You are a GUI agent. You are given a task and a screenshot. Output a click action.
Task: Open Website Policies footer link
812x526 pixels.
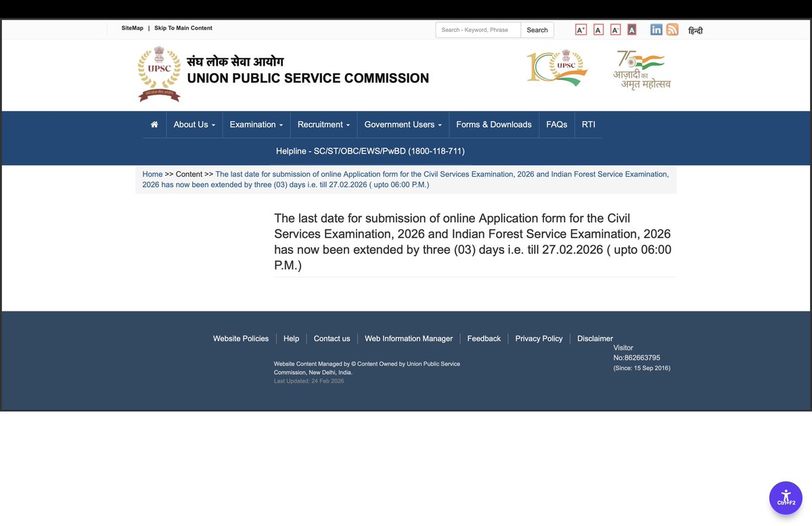click(x=241, y=338)
